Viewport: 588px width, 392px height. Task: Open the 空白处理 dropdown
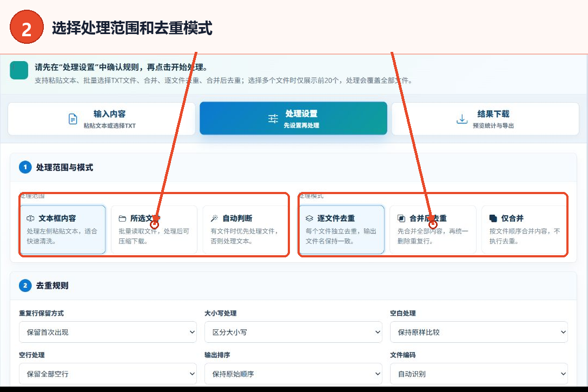pyautogui.click(x=479, y=332)
